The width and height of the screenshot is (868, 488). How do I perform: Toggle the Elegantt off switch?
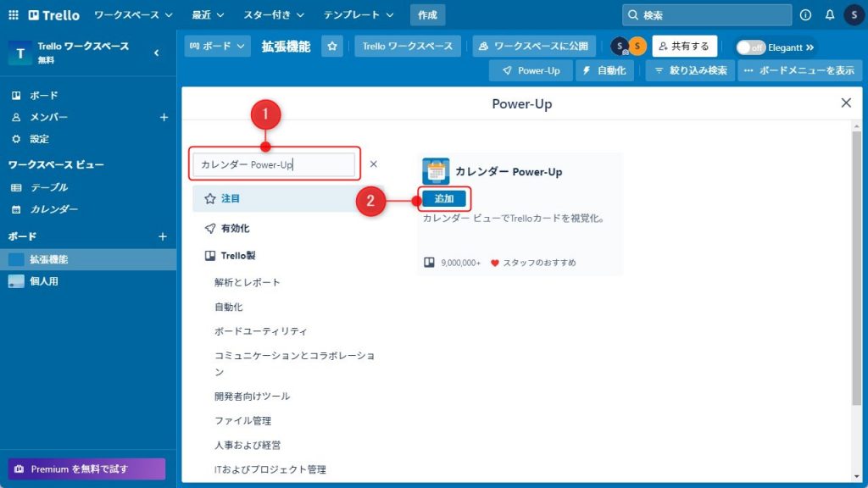[751, 47]
